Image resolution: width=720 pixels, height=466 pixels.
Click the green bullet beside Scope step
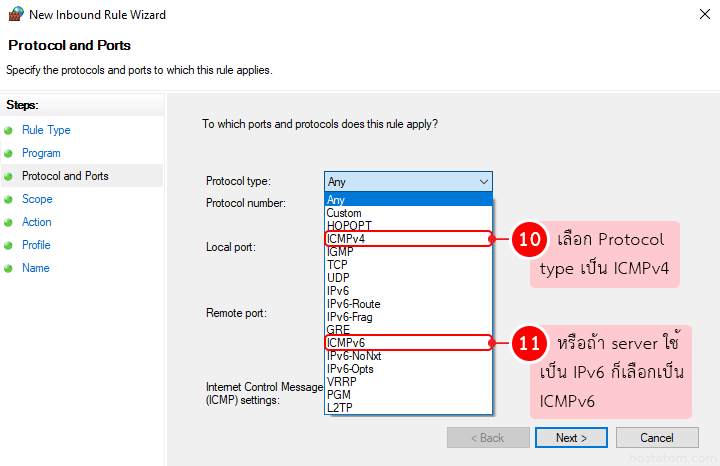[x=9, y=199]
